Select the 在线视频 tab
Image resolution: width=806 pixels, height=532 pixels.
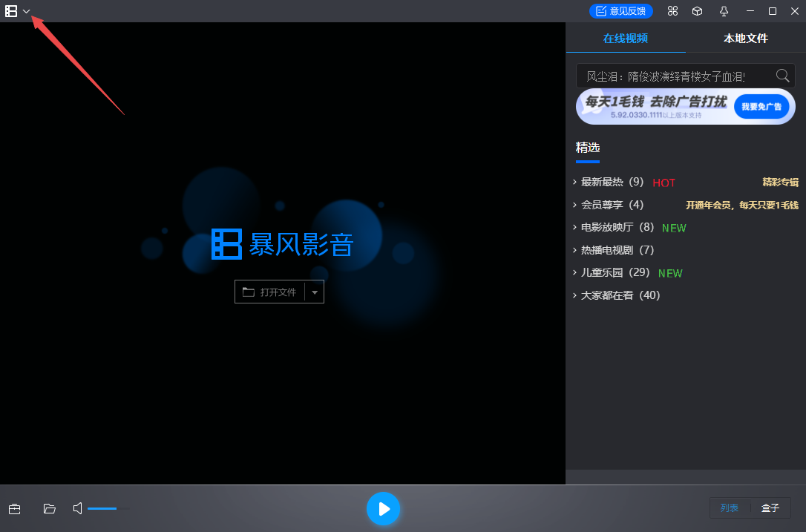[x=625, y=38]
